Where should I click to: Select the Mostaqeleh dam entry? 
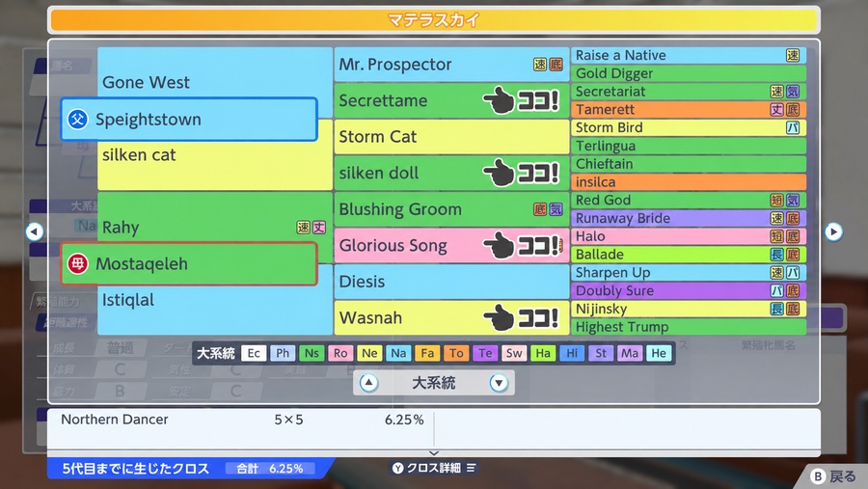point(189,263)
